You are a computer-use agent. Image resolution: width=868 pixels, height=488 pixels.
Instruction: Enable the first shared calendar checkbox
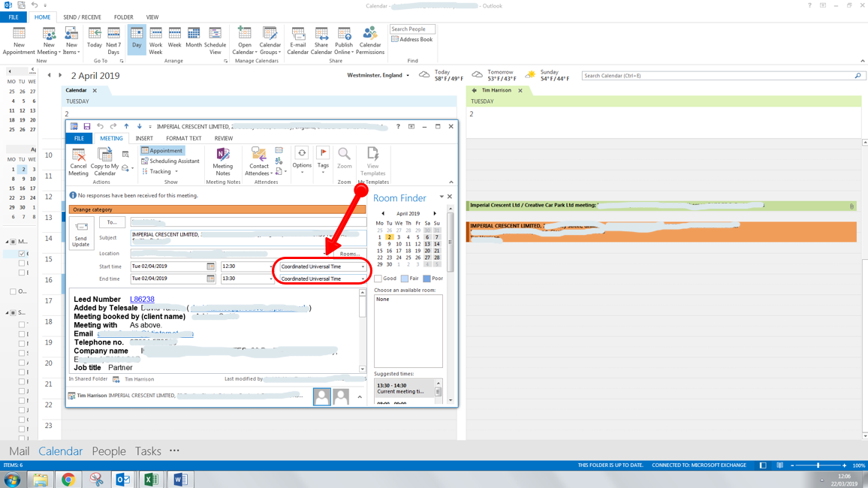[x=22, y=323]
